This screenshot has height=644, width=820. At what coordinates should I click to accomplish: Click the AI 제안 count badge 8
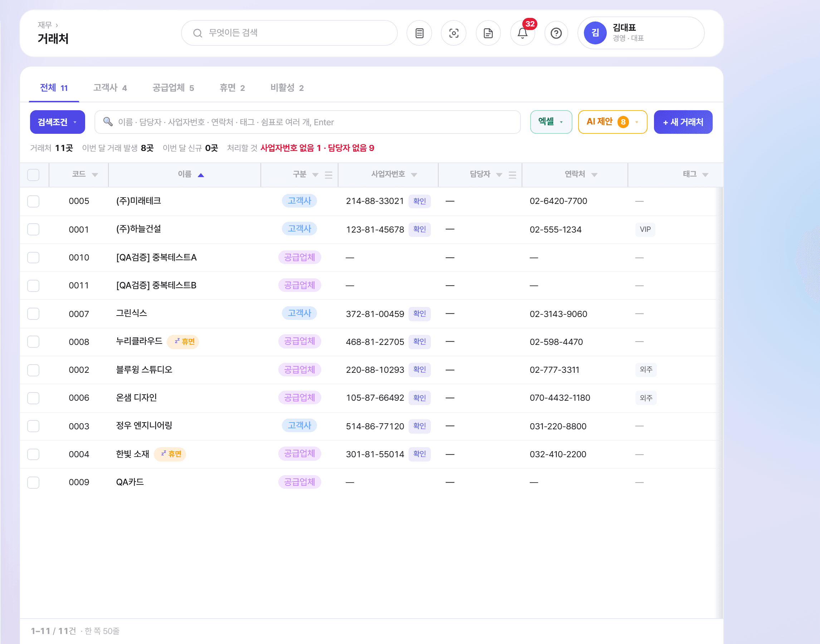pos(623,122)
